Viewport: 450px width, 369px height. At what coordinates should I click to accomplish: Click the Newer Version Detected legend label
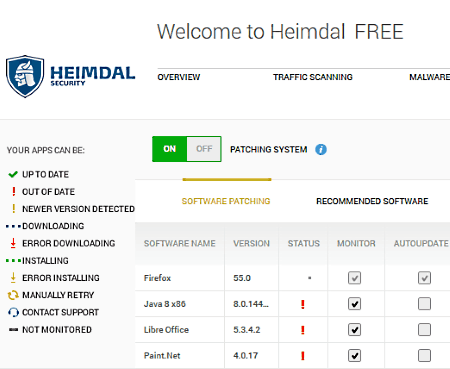[x=78, y=209]
